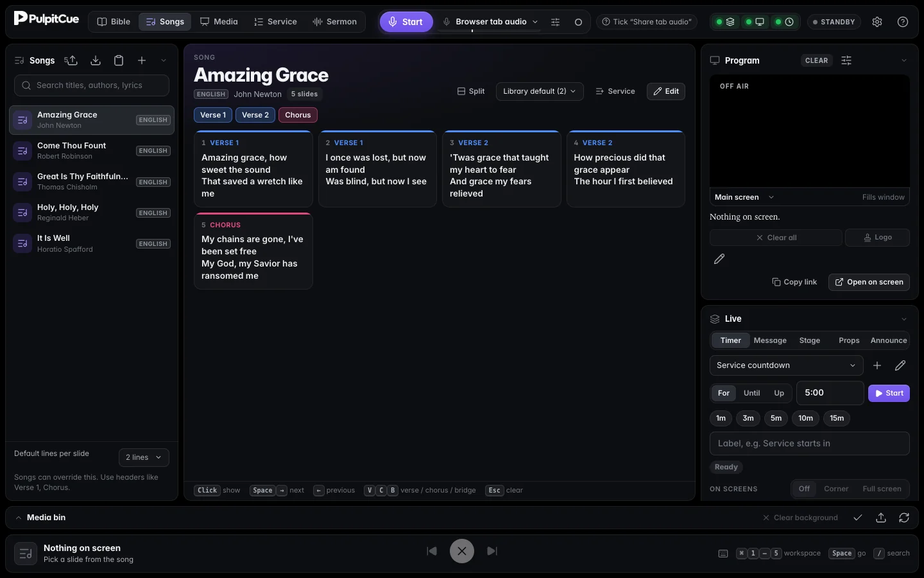Toggle the Split view for the song
Viewport: 924px width, 578px height.
point(471,91)
